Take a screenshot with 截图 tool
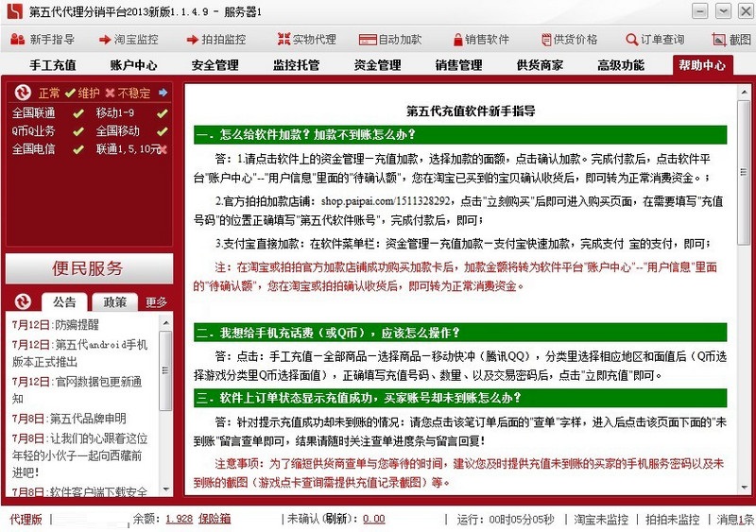The height and width of the screenshot is (532, 756). (x=731, y=40)
